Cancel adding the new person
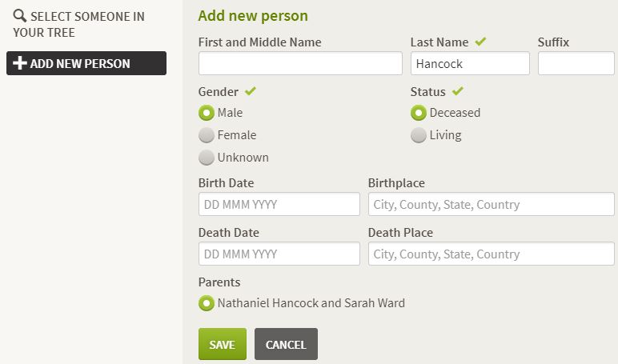This screenshot has width=618, height=364. (286, 344)
